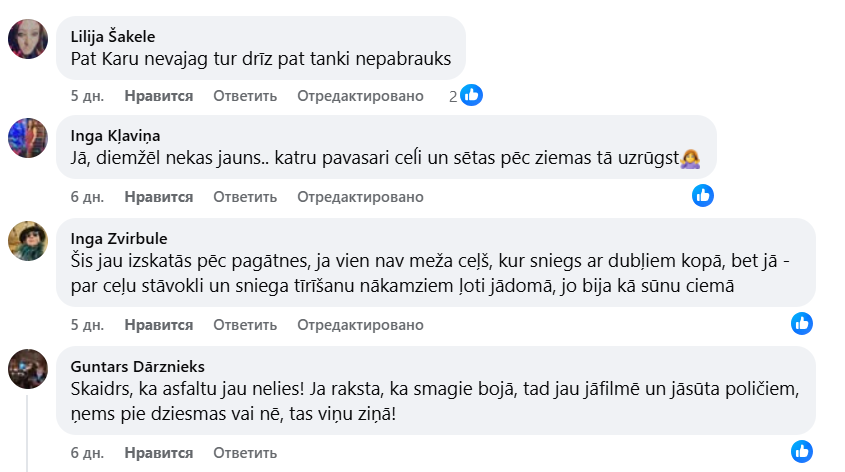Click like reaction icon on Lilija Šakele's comment
Screen dimensions: 845x472
472,95
